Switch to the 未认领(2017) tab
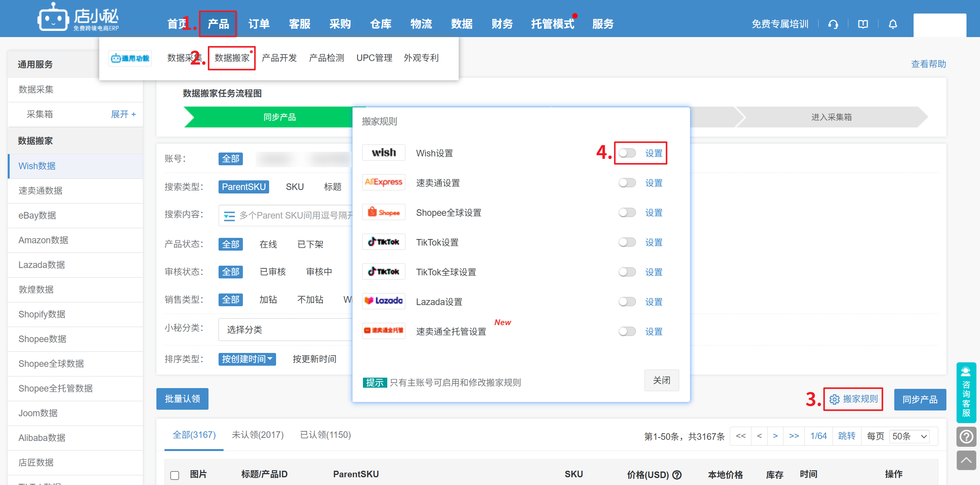Viewport: 980px width, 485px height. click(258, 435)
